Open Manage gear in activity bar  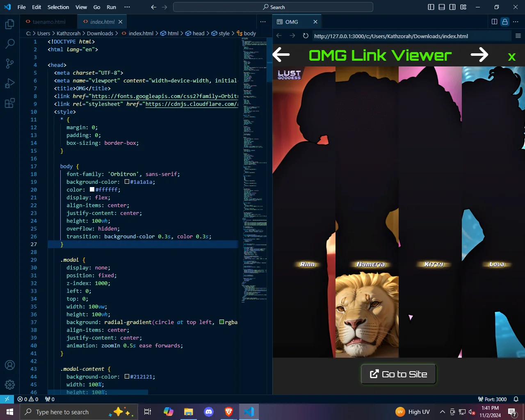tap(10, 384)
